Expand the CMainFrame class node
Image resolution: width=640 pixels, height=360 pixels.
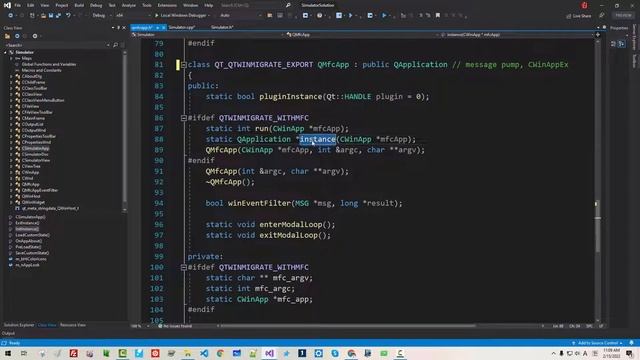[x=11, y=118]
